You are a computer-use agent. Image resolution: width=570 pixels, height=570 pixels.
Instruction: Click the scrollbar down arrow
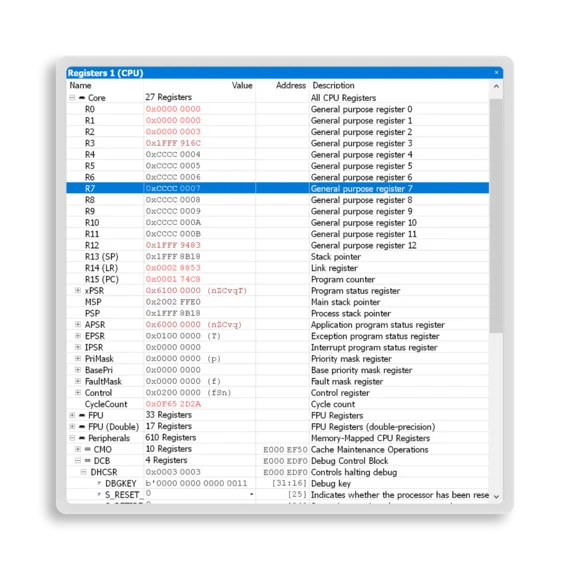(x=496, y=497)
